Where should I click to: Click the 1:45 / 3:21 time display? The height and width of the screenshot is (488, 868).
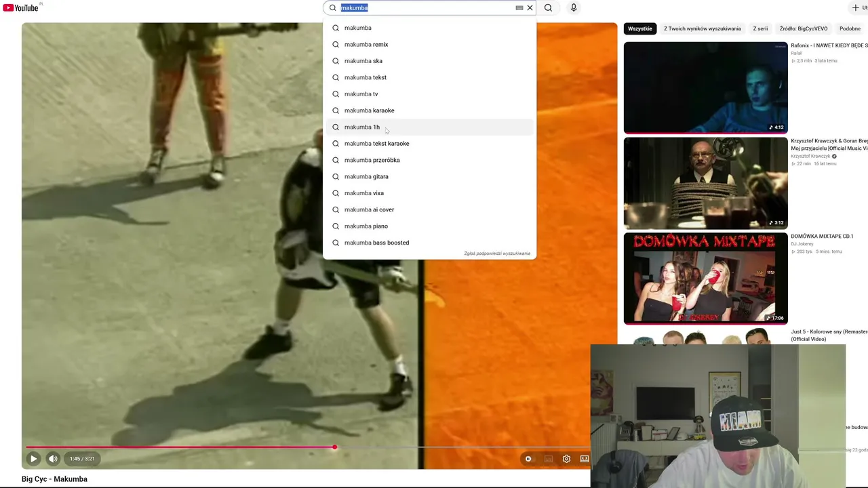[82, 459]
